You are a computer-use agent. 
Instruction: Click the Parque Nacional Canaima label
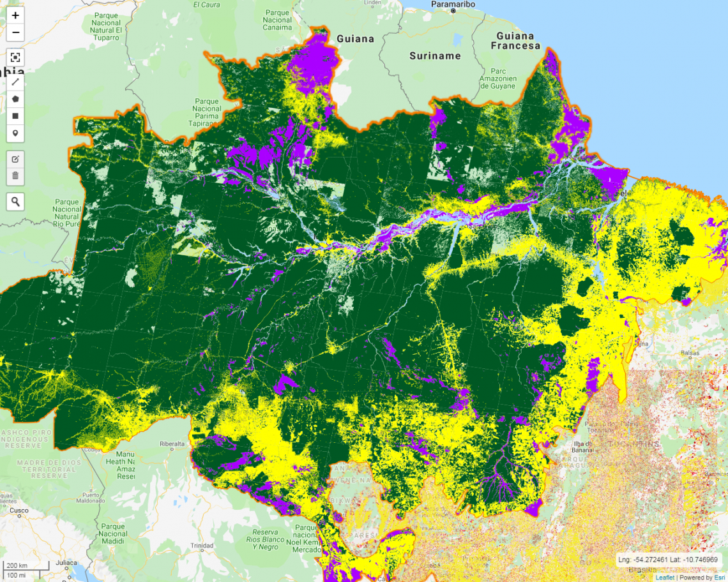[277, 20]
